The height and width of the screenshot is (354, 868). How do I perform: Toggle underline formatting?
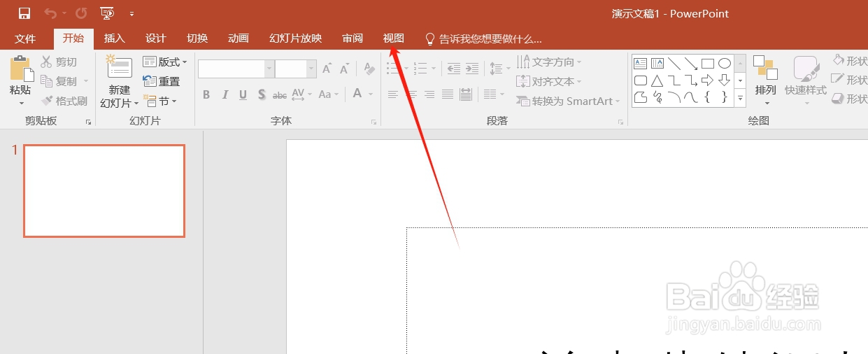tap(243, 94)
